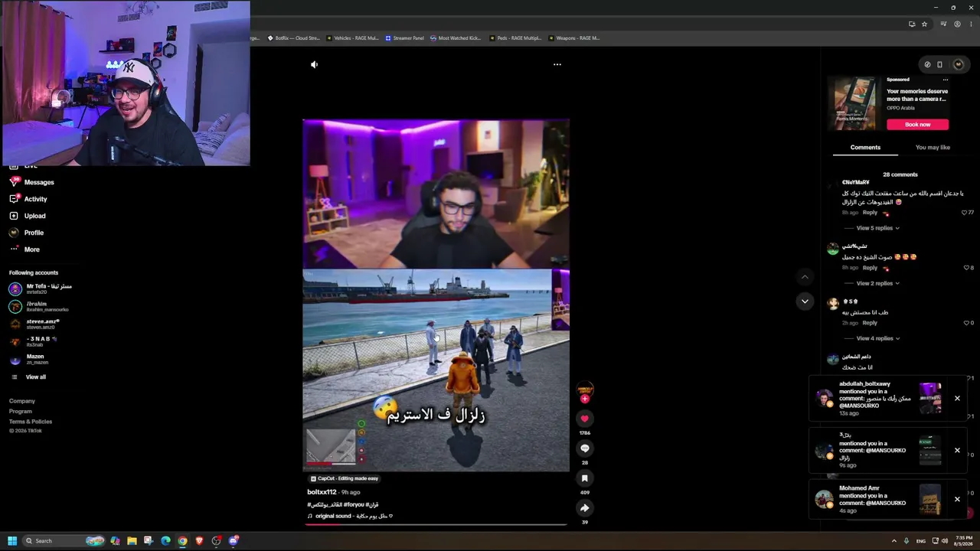Image resolution: width=980 pixels, height=551 pixels.
Task: Dismiss the middle mention notification from 9s ago
Action: coord(957,450)
